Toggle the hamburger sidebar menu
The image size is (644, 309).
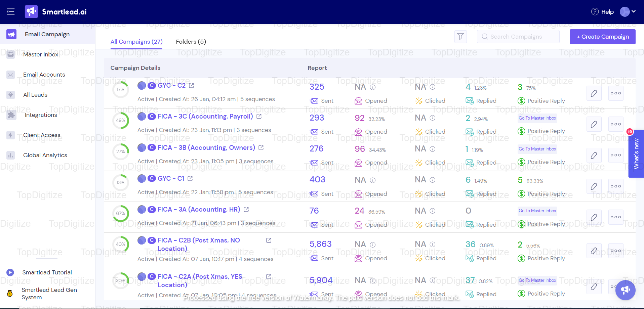tap(11, 12)
